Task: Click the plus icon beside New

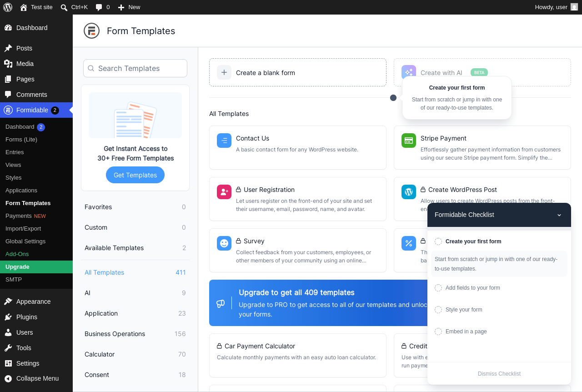Action: [121, 7]
